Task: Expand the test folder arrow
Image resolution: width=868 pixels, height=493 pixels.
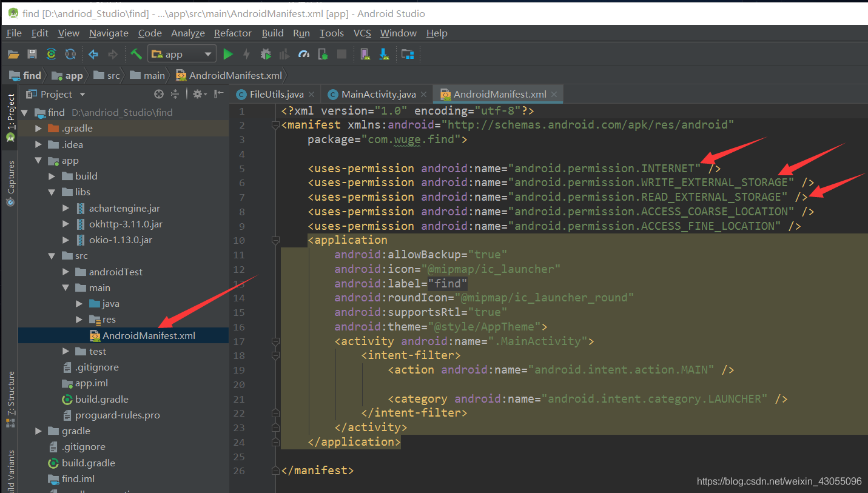Action: point(66,351)
